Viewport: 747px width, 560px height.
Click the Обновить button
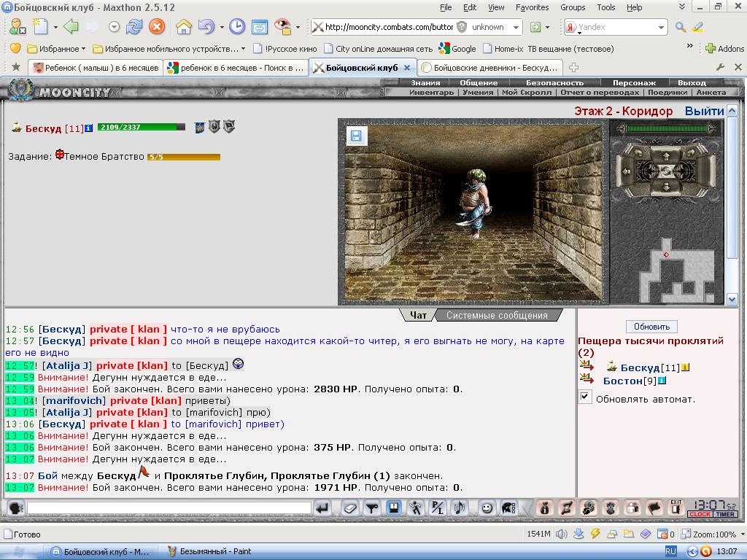[651, 327]
